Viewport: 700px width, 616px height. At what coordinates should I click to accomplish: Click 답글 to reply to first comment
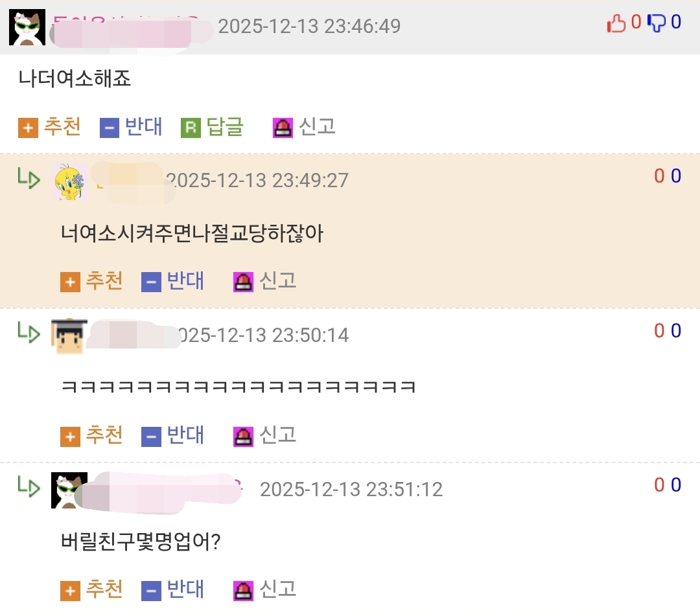pos(224,127)
